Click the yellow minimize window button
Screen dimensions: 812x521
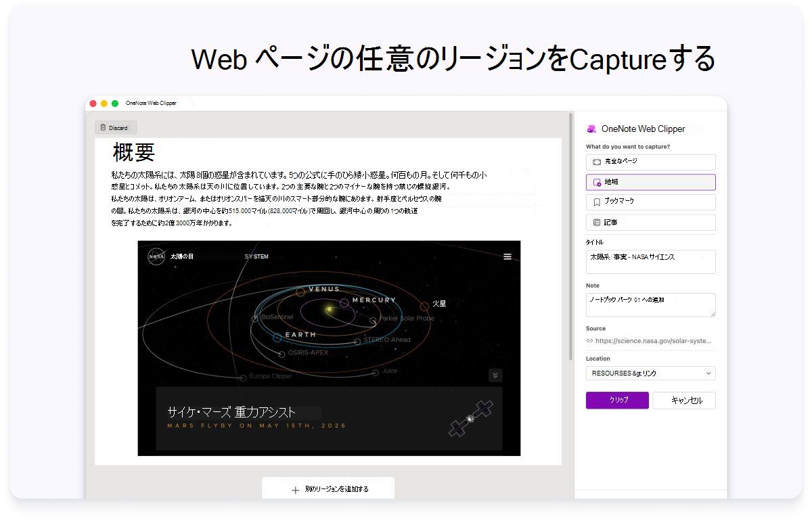(104, 104)
